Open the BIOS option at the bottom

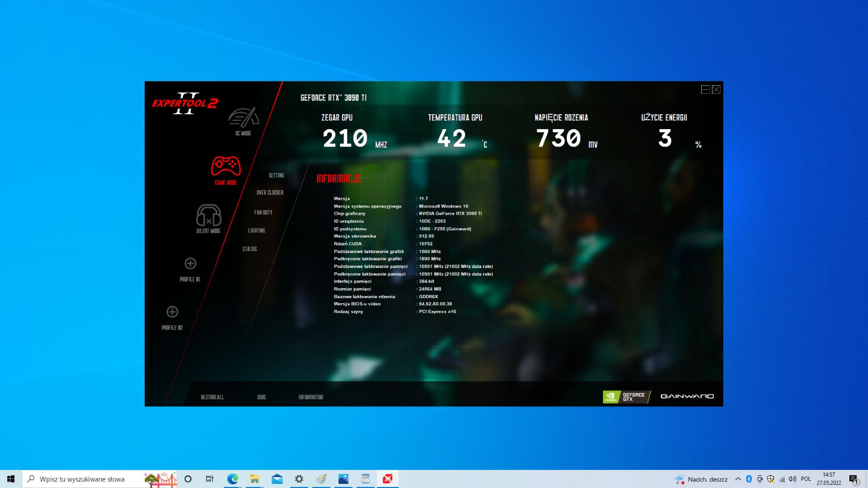tap(261, 397)
